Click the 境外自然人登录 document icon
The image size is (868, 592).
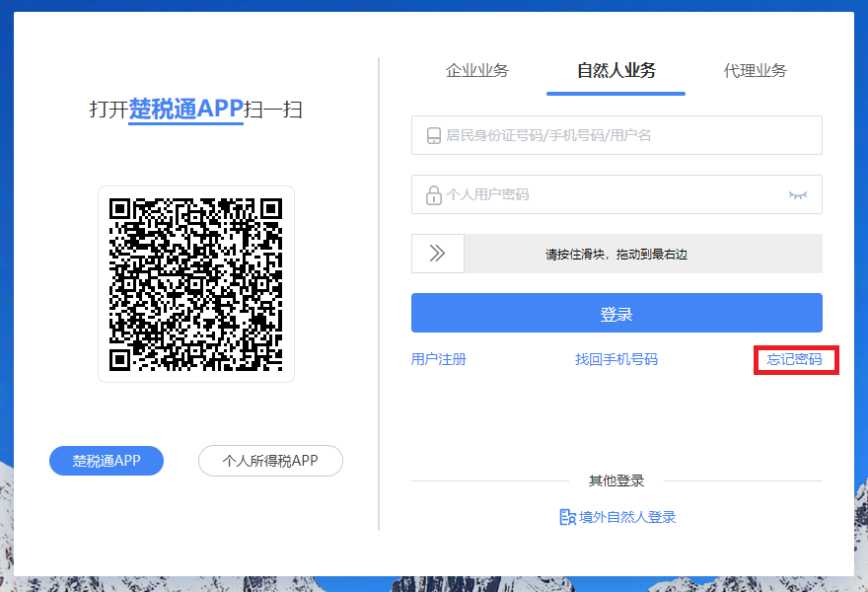(567, 517)
